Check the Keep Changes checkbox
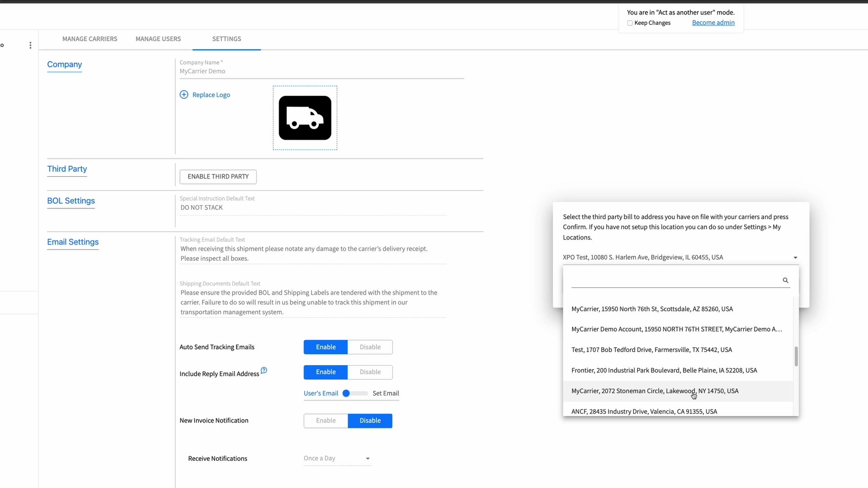Screen dimensions: 868x488 point(630,23)
